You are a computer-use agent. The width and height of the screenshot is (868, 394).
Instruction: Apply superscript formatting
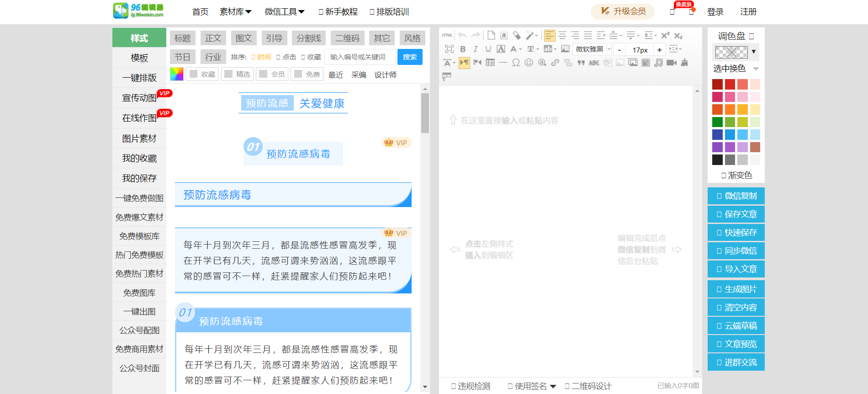(665, 36)
